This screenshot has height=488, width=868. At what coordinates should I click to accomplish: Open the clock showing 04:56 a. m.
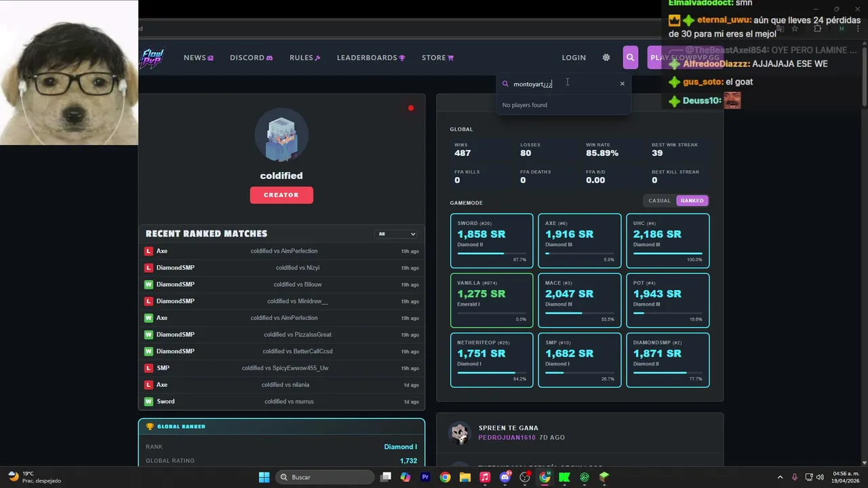(x=846, y=477)
